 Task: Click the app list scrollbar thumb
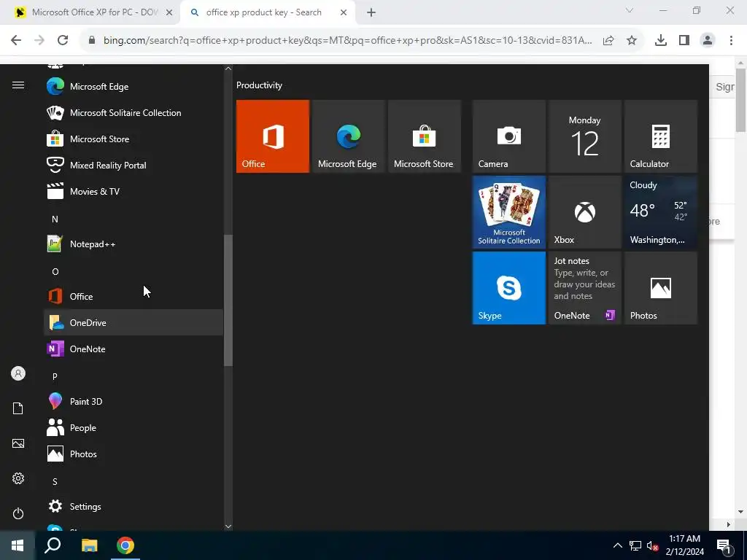pos(228,300)
